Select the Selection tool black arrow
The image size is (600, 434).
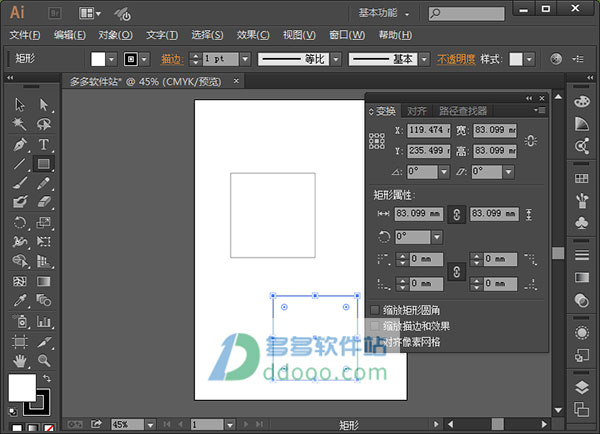(x=20, y=104)
